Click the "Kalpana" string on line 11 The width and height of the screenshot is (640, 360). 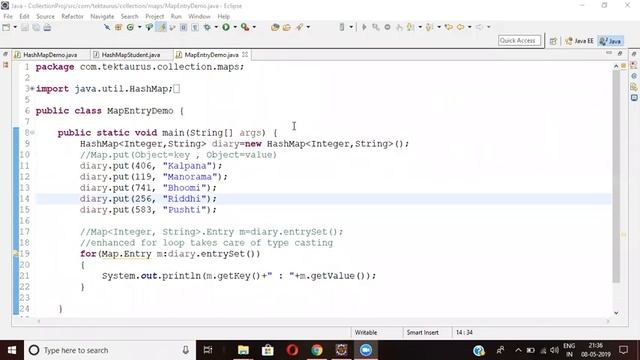pos(190,166)
